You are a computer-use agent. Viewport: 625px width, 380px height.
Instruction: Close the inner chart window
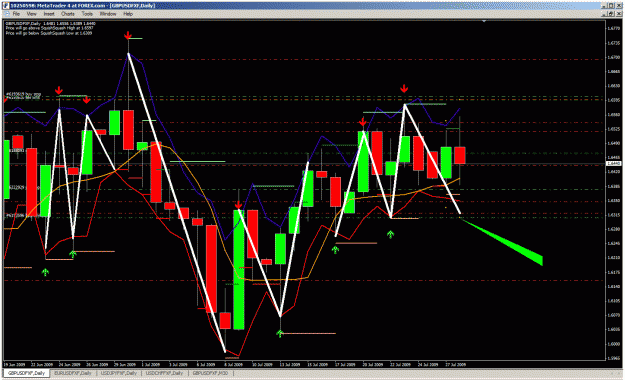pyautogui.click(x=618, y=14)
